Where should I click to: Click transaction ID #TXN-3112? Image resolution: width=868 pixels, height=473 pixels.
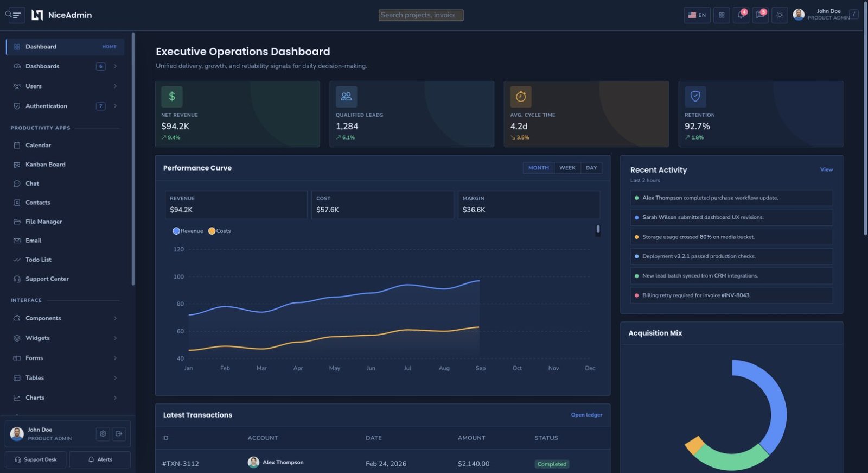[181, 464]
